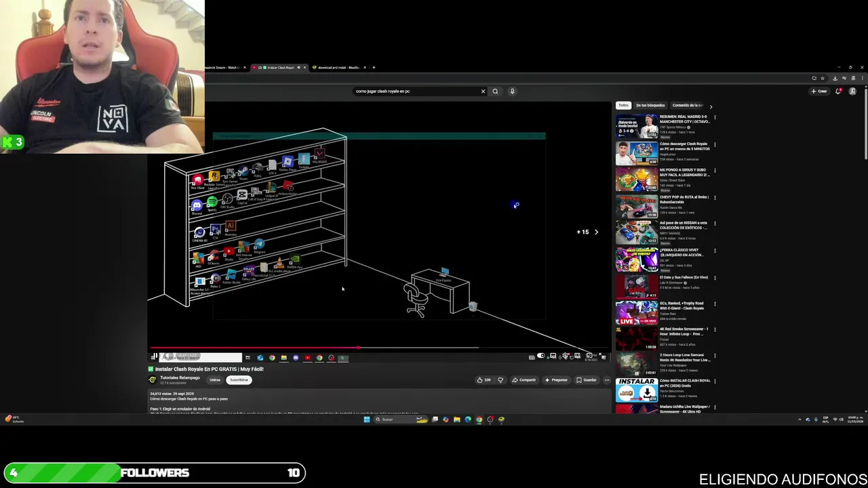Click the volume icon in system tray
The width and height of the screenshot is (868, 488).
point(842,420)
